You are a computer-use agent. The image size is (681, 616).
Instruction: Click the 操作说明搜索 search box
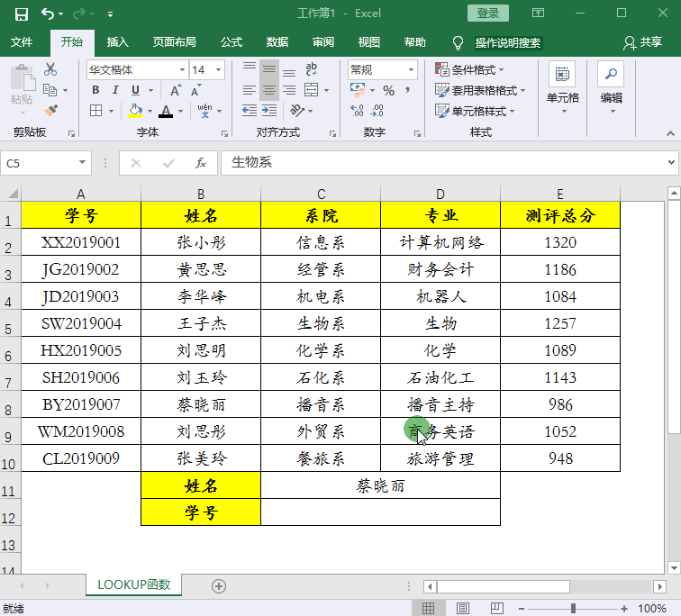(508, 42)
